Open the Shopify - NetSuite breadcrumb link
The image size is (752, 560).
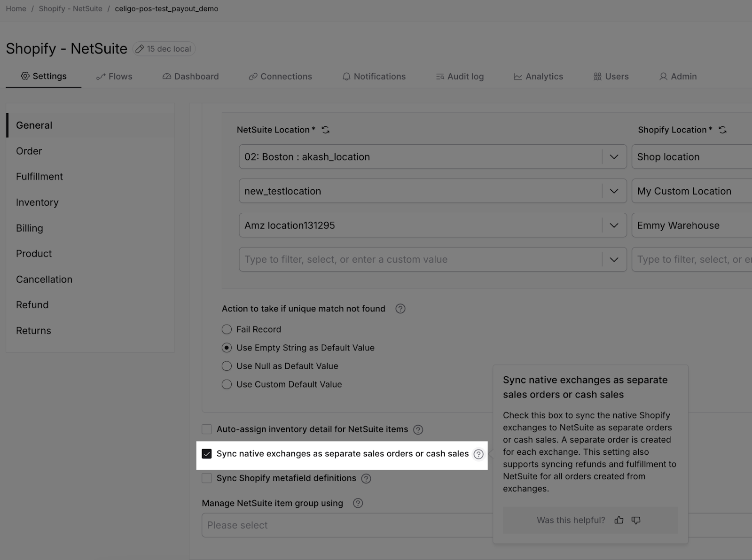[x=70, y=8]
